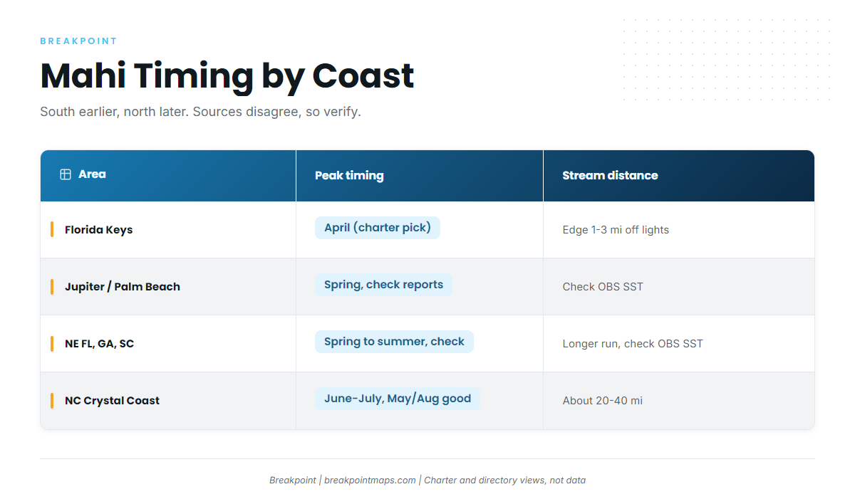Click the NE FL, GA, SC row label

pyautogui.click(x=99, y=344)
